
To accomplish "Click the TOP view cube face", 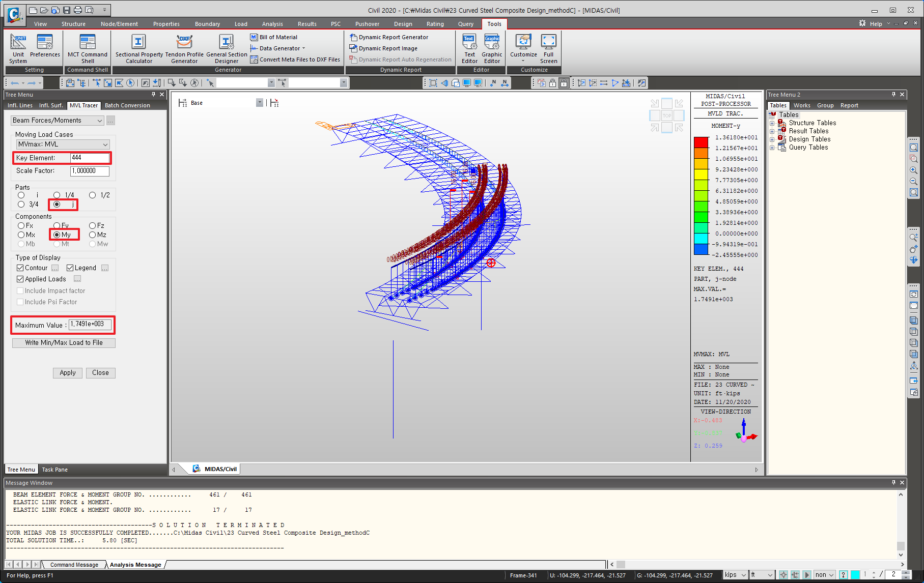I will (667, 115).
